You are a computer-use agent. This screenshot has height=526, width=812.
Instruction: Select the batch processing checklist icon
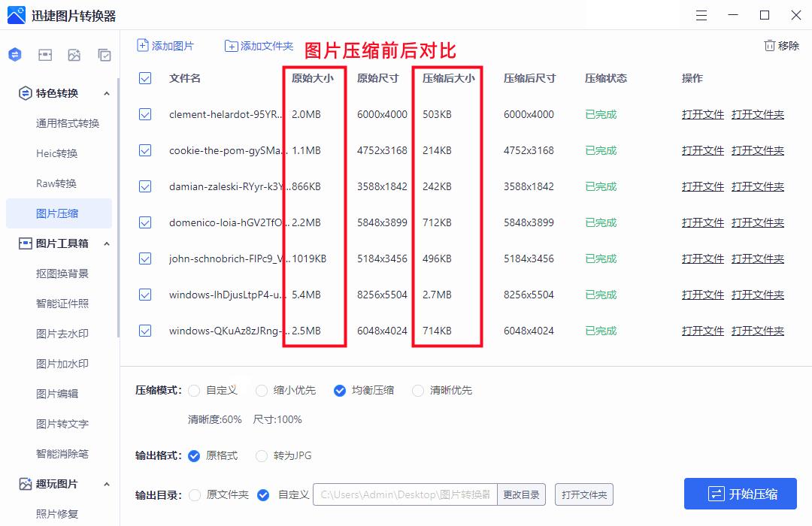pos(104,54)
